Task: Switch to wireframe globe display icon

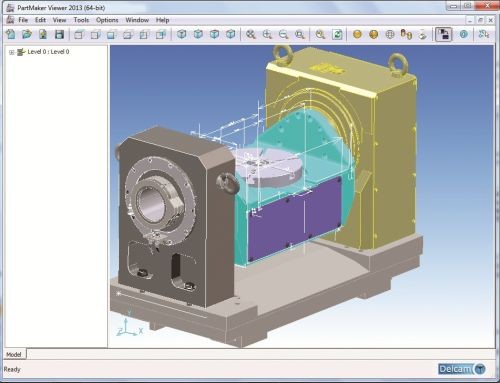Action: pos(390,34)
